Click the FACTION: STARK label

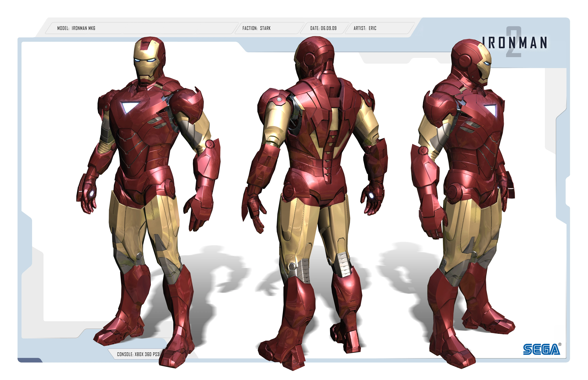tap(256, 28)
